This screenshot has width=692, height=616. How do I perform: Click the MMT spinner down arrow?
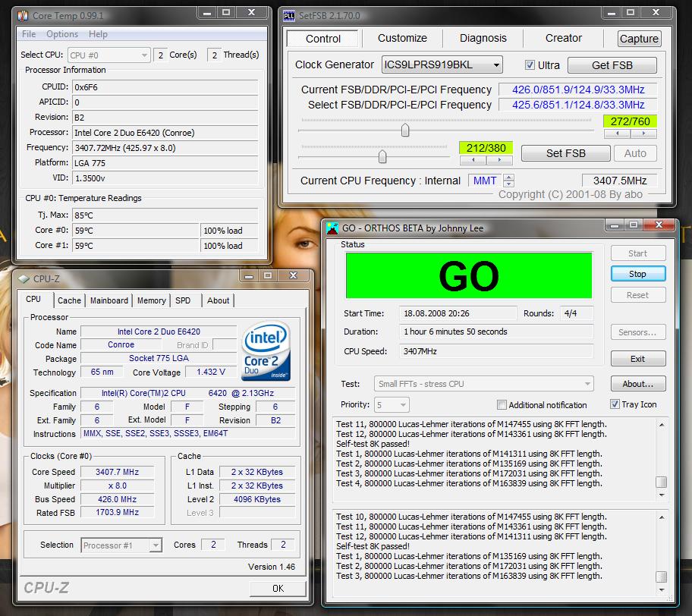tap(509, 183)
